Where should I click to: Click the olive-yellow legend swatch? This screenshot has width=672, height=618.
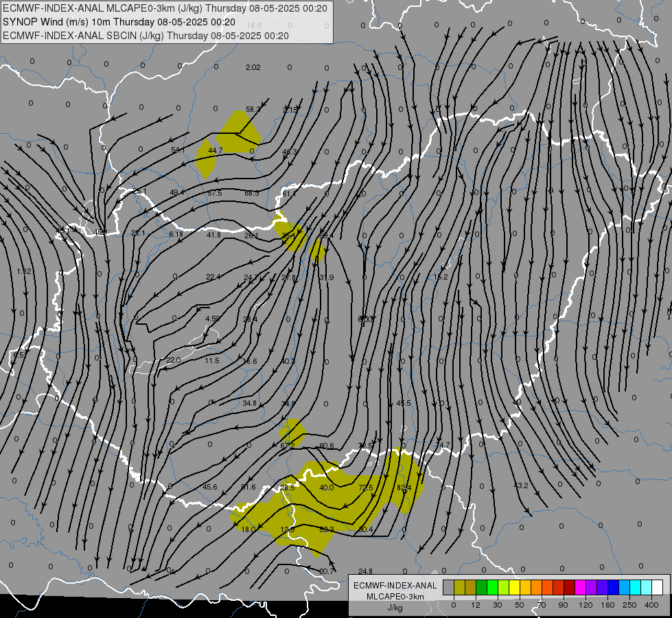459,587
